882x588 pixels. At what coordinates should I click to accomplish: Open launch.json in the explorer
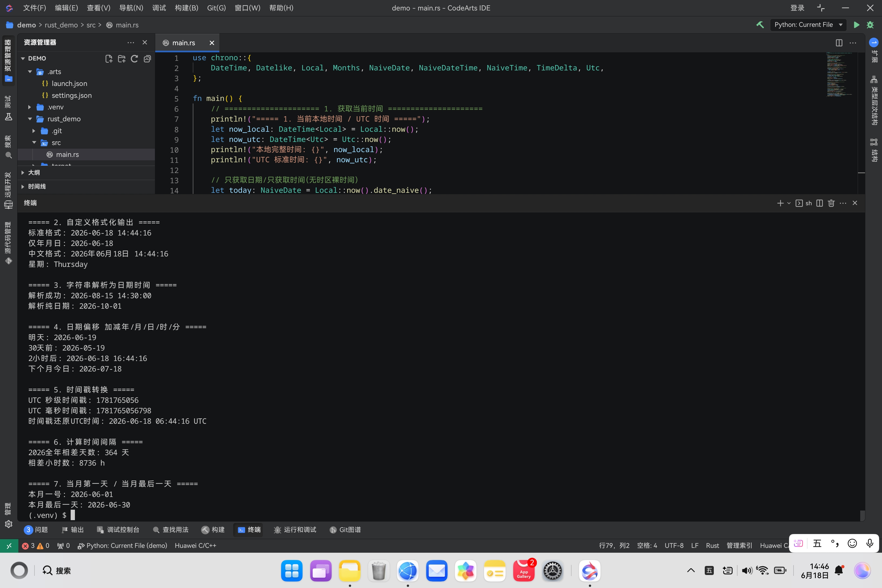coord(69,84)
